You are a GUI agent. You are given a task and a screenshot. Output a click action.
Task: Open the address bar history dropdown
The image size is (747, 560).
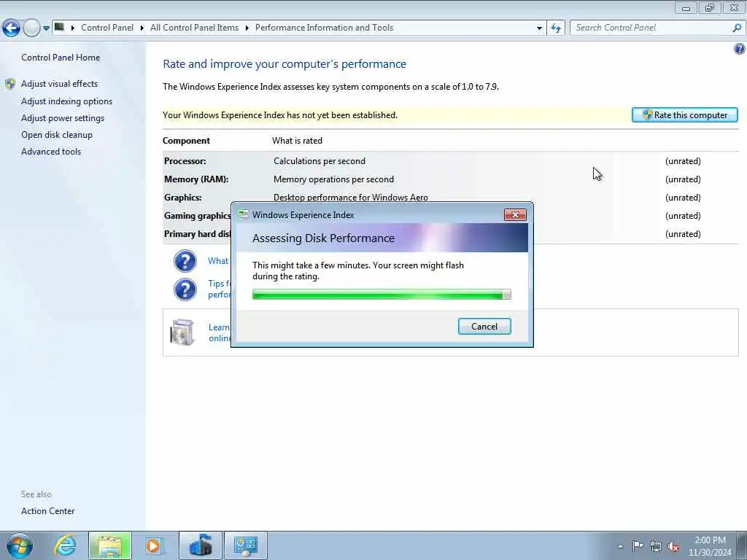pyautogui.click(x=539, y=28)
